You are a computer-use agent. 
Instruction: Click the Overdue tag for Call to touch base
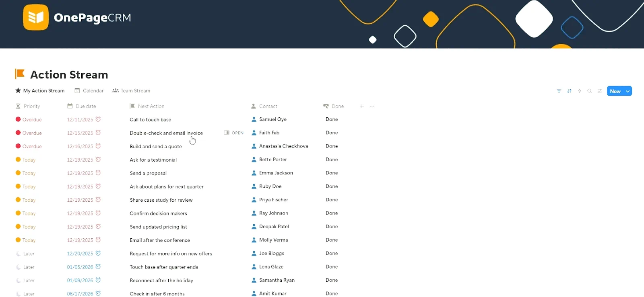tap(29, 120)
